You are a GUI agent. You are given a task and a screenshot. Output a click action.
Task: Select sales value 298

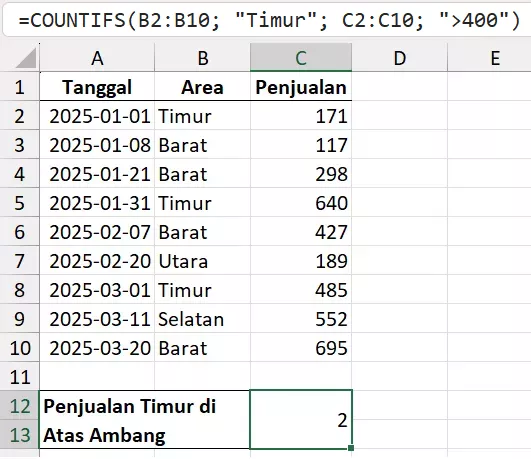coord(301,174)
